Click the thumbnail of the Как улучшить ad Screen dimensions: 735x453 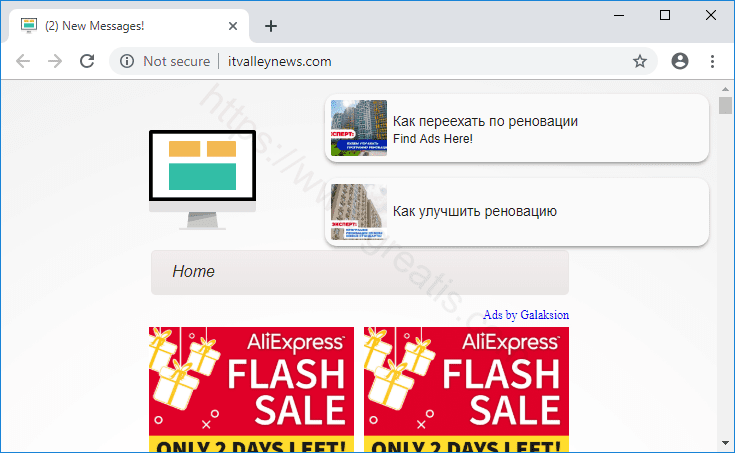pos(359,212)
